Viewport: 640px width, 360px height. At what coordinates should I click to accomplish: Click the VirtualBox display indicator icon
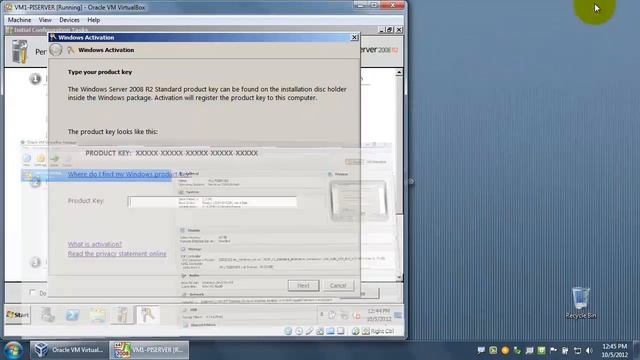click(340, 331)
